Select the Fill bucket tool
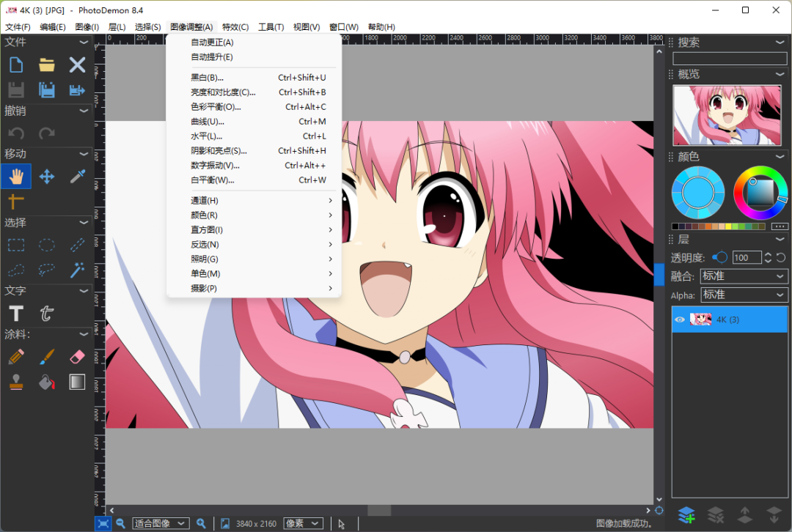Screen dimensions: 792x532 46,381
